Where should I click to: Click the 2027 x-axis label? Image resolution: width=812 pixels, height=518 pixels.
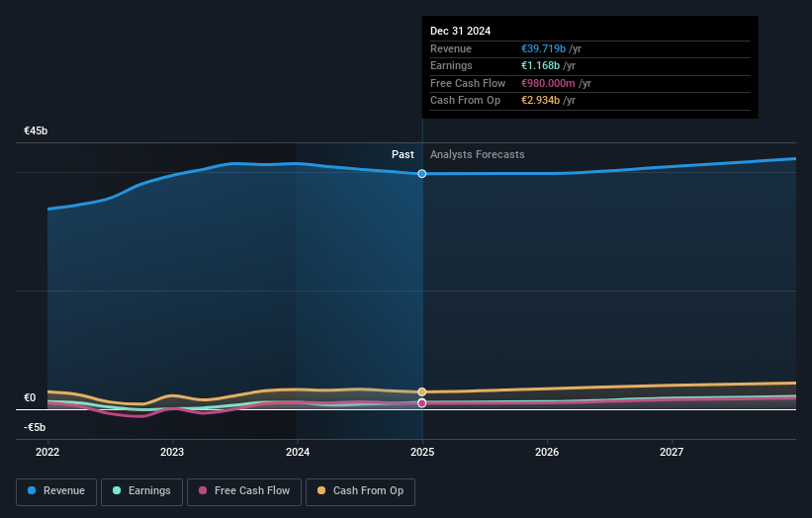coord(672,453)
